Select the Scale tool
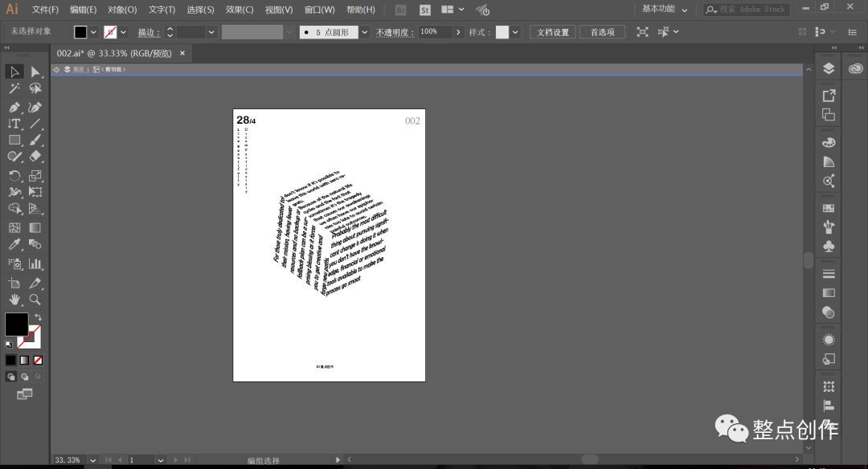This screenshot has width=868, height=469. (x=35, y=176)
